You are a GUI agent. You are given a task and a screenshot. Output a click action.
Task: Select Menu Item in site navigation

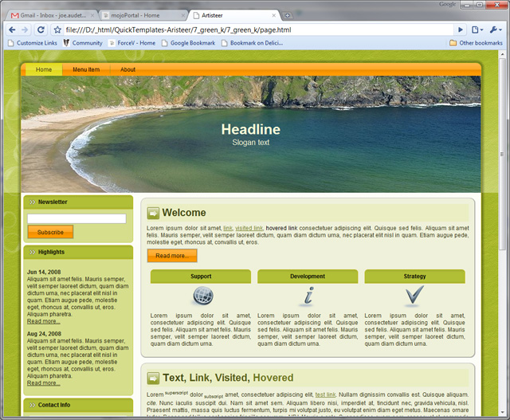pos(86,69)
